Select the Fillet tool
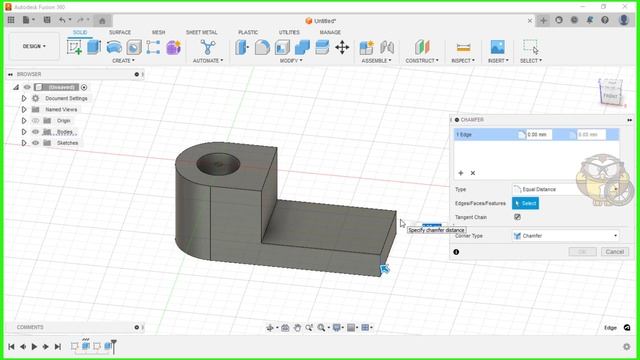 point(262,47)
